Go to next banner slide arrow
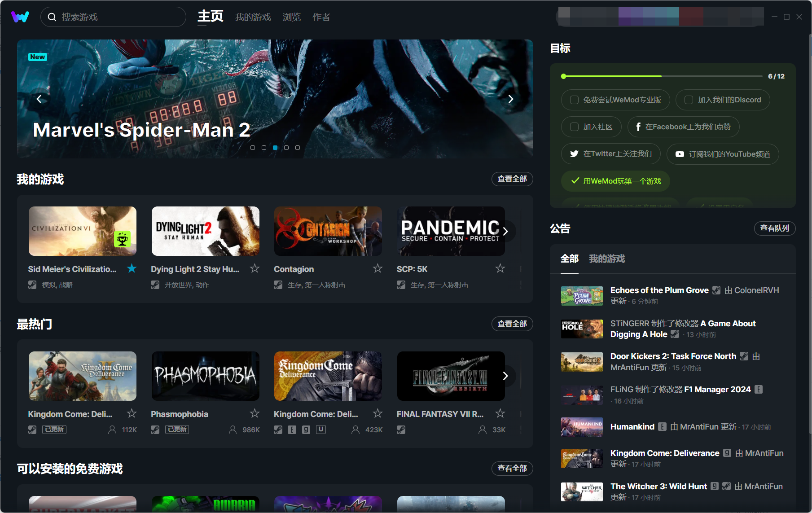Screen dimensions: 812x513 click(510, 99)
